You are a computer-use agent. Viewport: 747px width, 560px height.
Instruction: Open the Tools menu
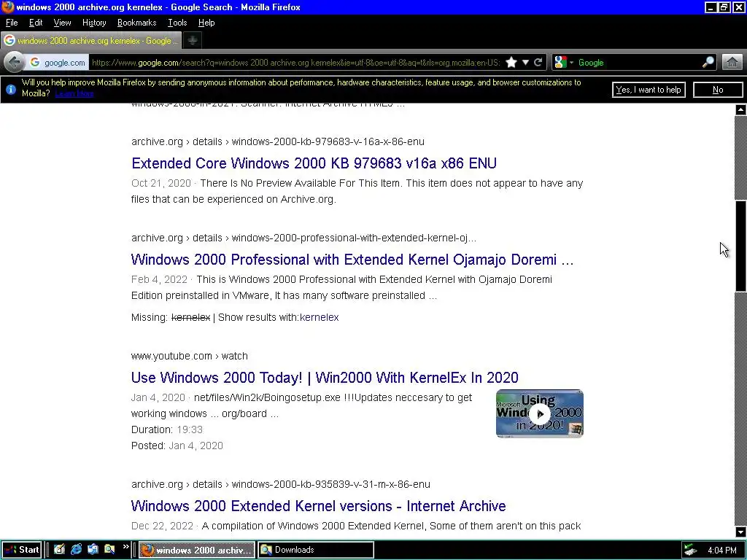coord(177,23)
